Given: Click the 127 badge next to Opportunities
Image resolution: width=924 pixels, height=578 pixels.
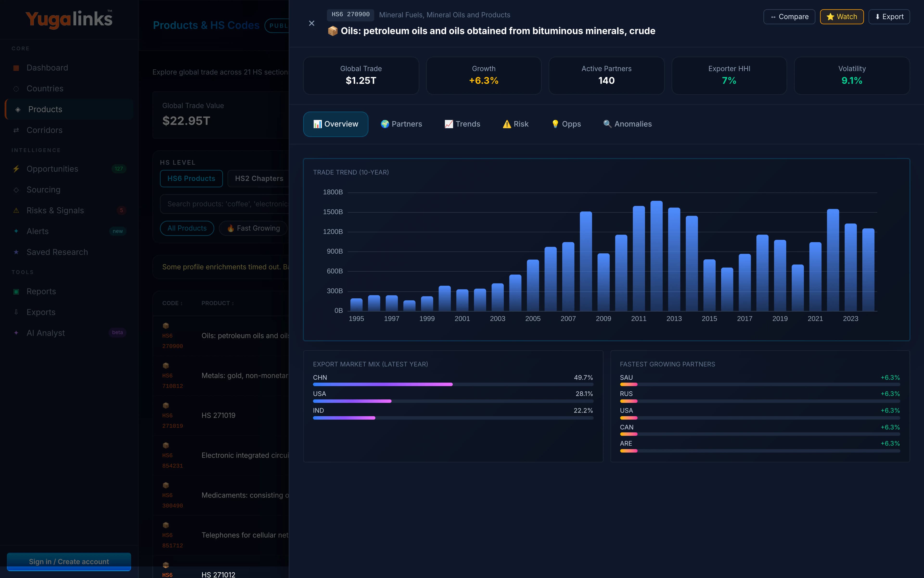Looking at the screenshot, I should pos(119,169).
